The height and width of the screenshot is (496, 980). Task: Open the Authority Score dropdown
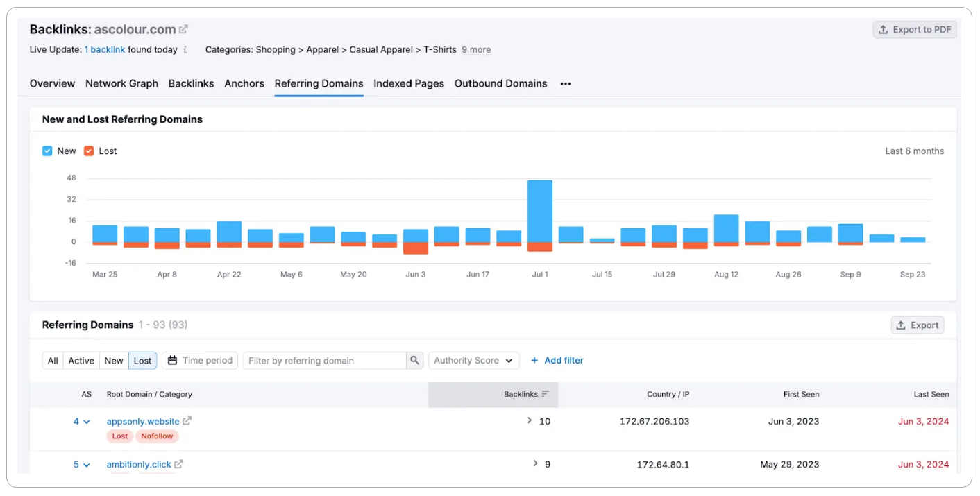(x=474, y=360)
